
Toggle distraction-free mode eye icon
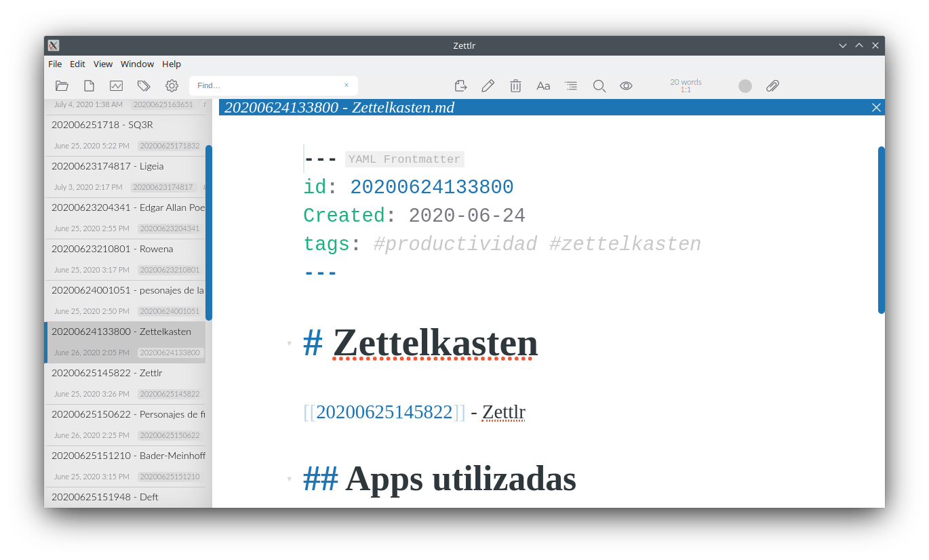(x=626, y=85)
